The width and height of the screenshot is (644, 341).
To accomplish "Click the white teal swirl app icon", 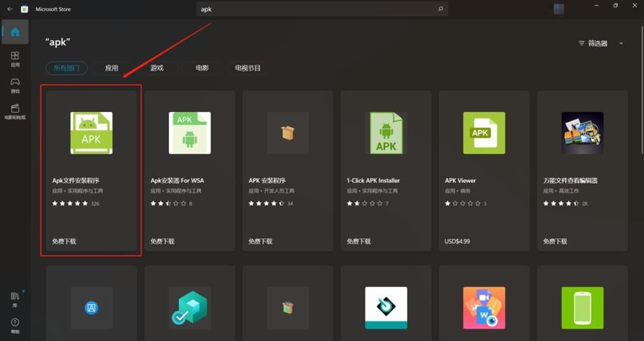I will coord(386,308).
